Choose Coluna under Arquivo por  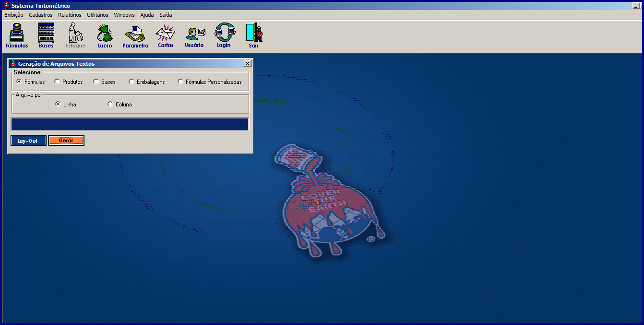[x=110, y=104]
